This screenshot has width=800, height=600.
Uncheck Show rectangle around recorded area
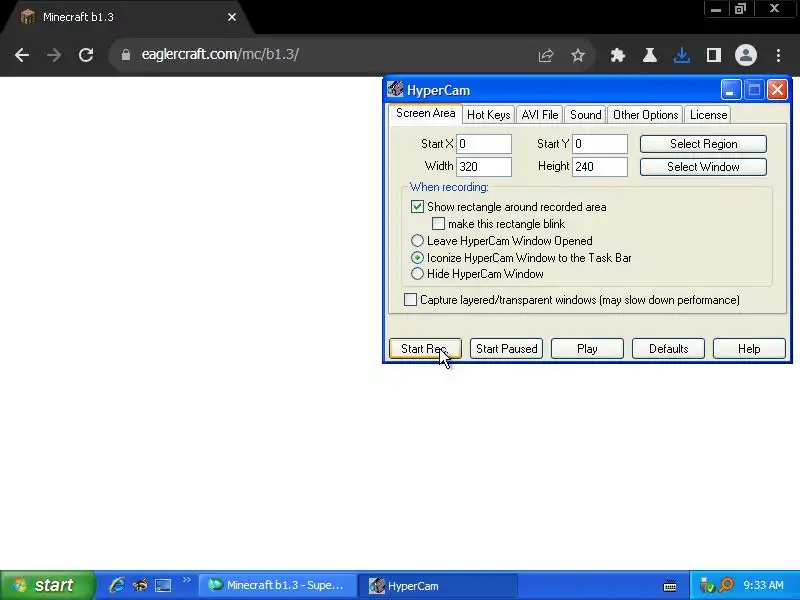coord(417,207)
